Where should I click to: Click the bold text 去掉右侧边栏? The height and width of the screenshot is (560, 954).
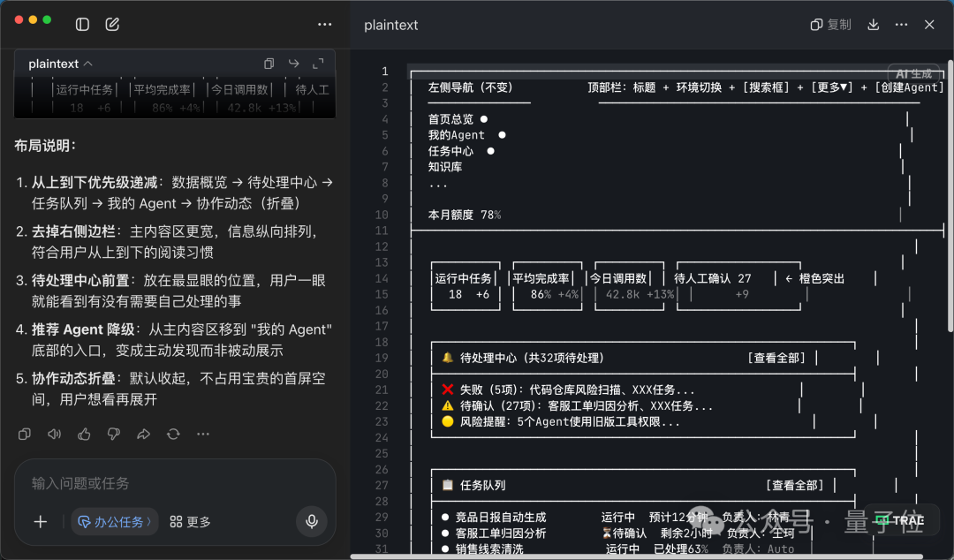pos(73,232)
